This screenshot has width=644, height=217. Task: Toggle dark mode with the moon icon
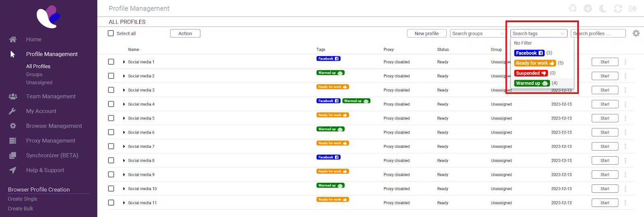pyautogui.click(x=603, y=8)
